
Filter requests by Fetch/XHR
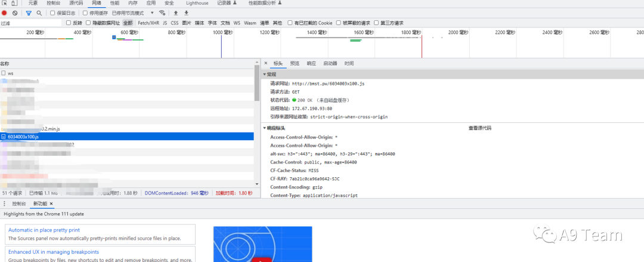pos(148,23)
